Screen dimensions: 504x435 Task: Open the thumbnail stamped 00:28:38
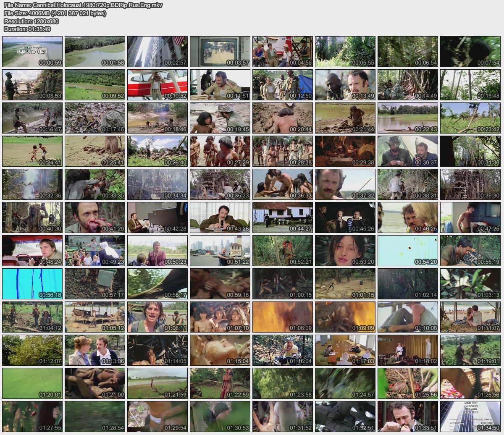point(283,151)
